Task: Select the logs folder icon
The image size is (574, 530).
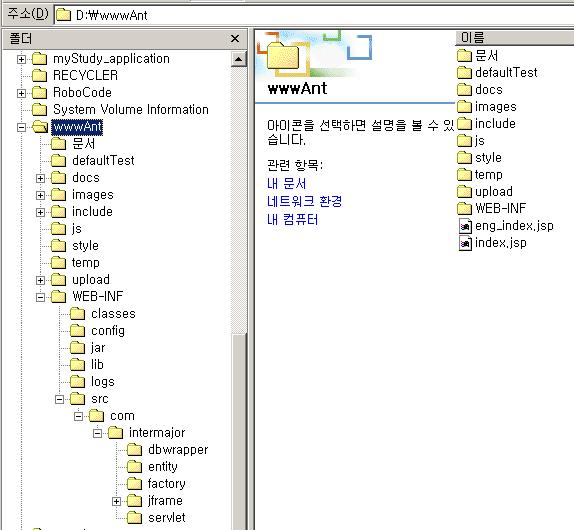Action: (x=78, y=382)
